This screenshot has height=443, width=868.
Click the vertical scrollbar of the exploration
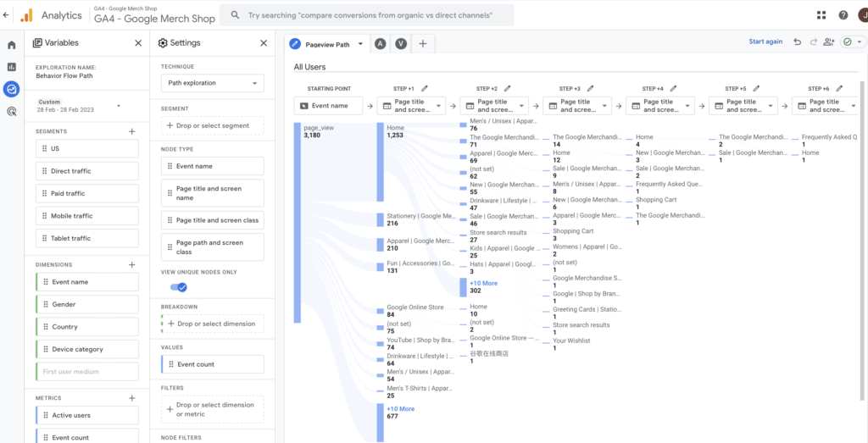click(x=861, y=239)
